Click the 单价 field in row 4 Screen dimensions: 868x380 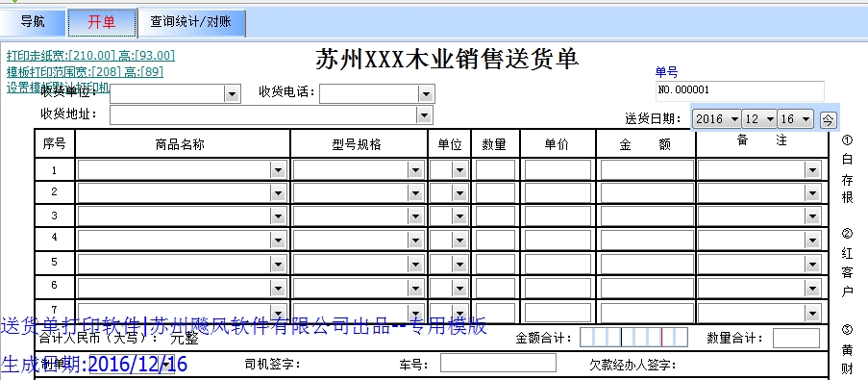pyautogui.click(x=558, y=240)
